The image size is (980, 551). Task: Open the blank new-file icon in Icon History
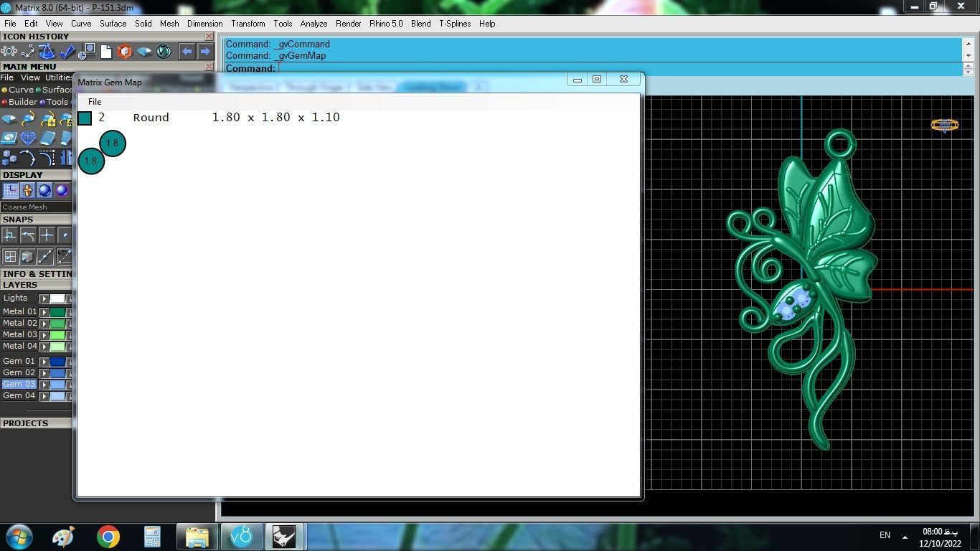106,51
